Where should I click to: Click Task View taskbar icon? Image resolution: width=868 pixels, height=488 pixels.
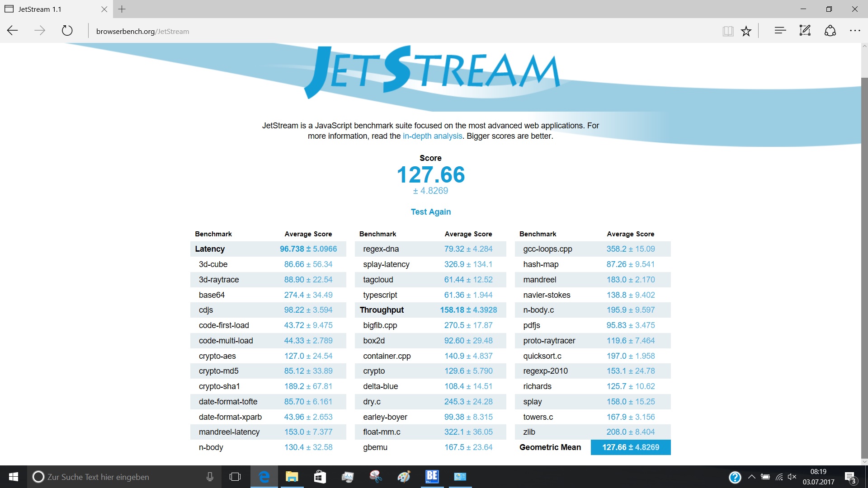tap(235, 477)
